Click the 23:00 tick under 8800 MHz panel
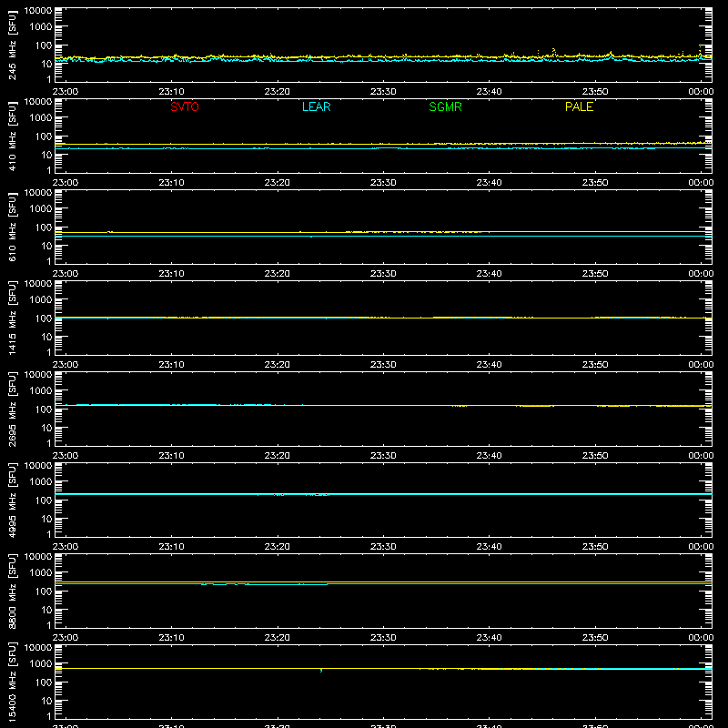 click(x=66, y=638)
